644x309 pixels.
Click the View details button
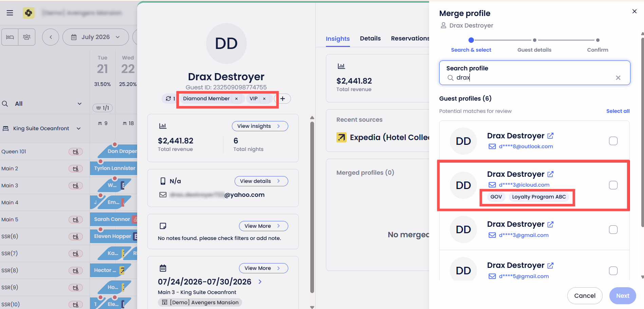click(x=261, y=181)
